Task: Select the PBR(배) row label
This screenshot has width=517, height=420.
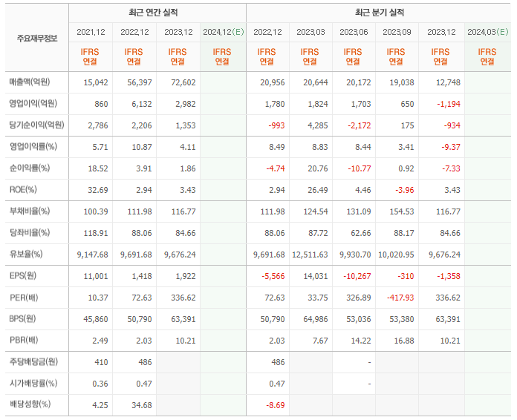Action: [24, 340]
